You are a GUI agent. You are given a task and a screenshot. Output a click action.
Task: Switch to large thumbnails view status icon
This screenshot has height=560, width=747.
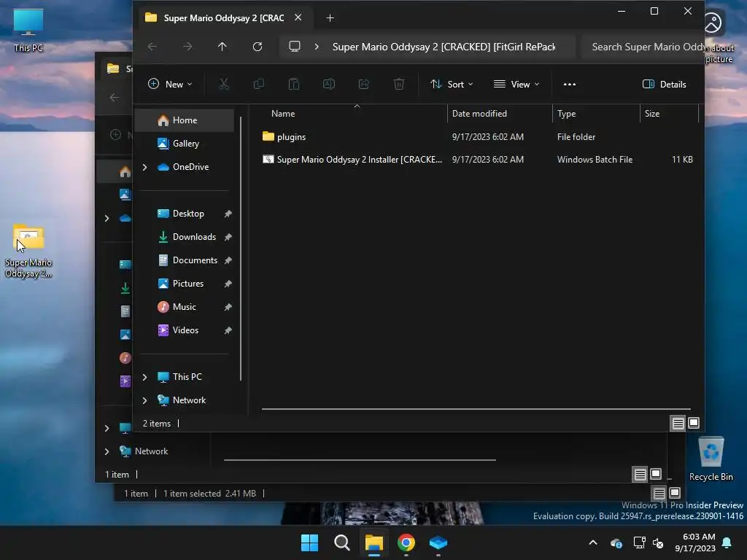coord(694,423)
